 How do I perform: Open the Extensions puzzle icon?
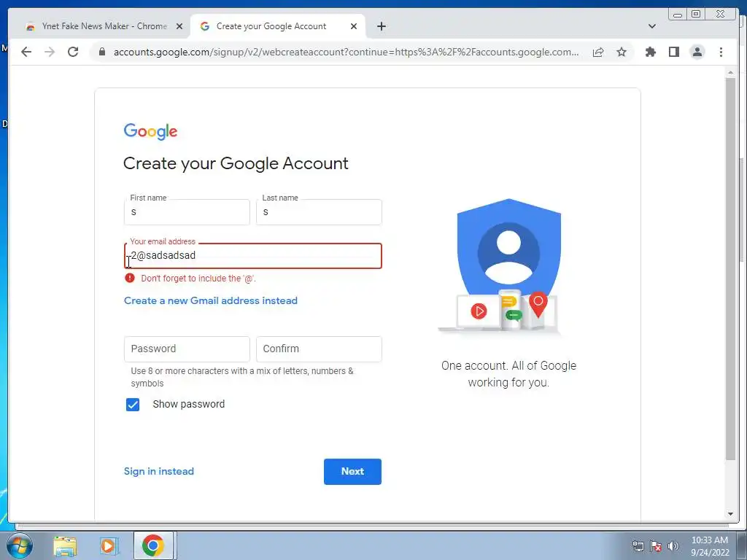click(x=650, y=52)
